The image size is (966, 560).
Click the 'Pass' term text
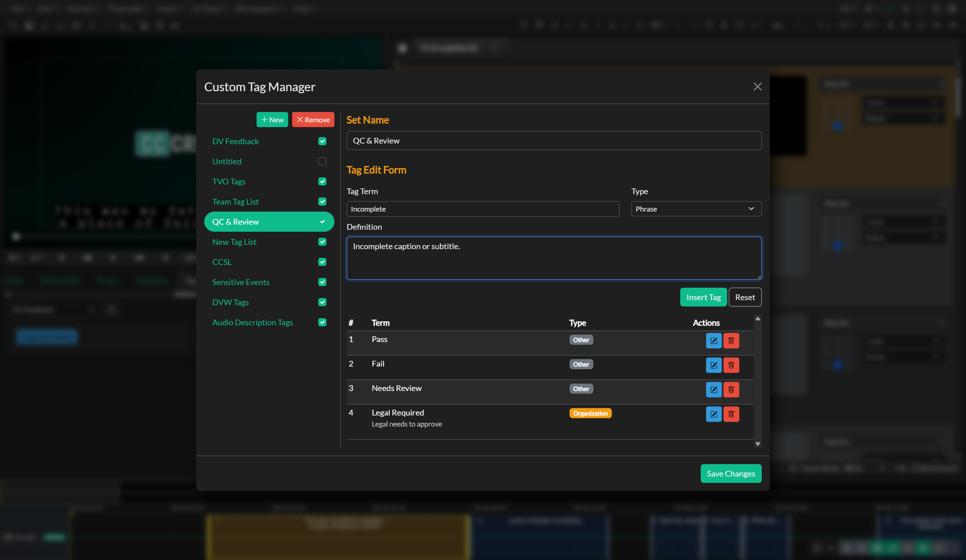379,339
